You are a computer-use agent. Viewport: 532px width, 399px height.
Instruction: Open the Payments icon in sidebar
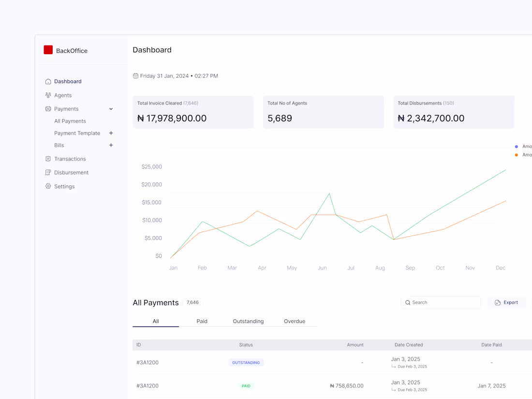48,108
